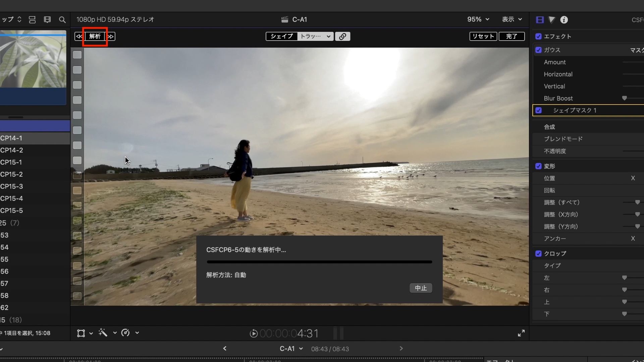Open the トラッ… tracker method dropdown
Image resolution: width=644 pixels, height=362 pixels.
click(x=315, y=36)
